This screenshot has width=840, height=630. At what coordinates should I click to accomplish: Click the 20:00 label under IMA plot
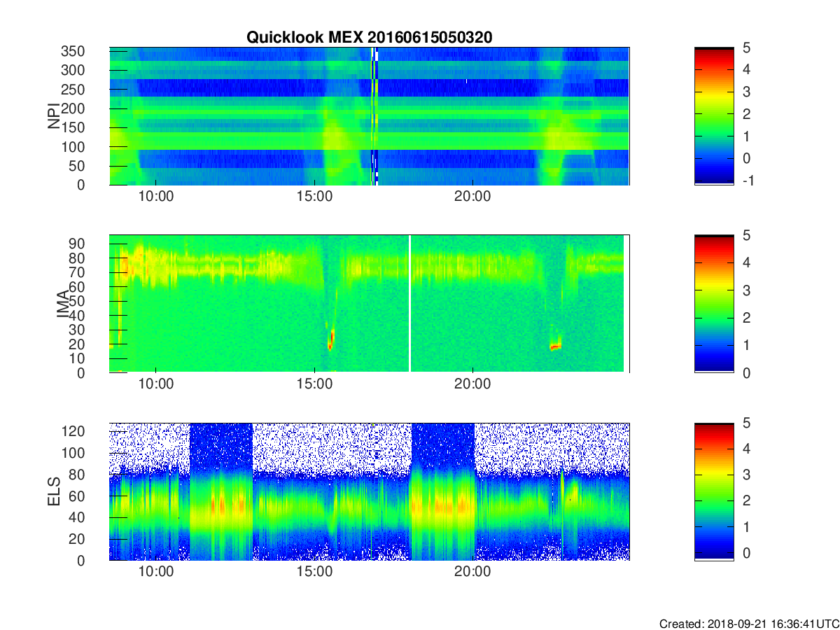[x=472, y=385]
